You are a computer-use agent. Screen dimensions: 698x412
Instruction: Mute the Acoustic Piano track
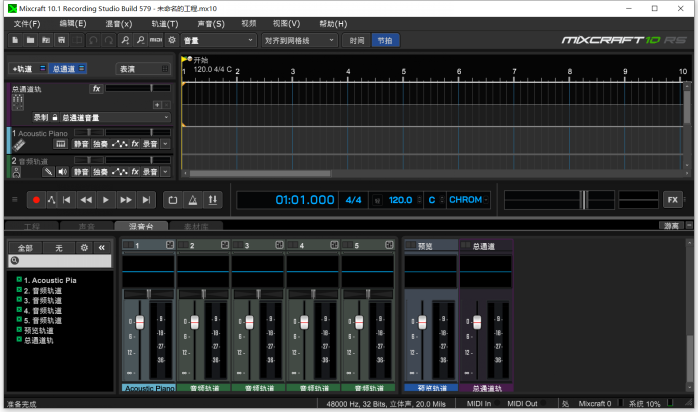click(81, 144)
